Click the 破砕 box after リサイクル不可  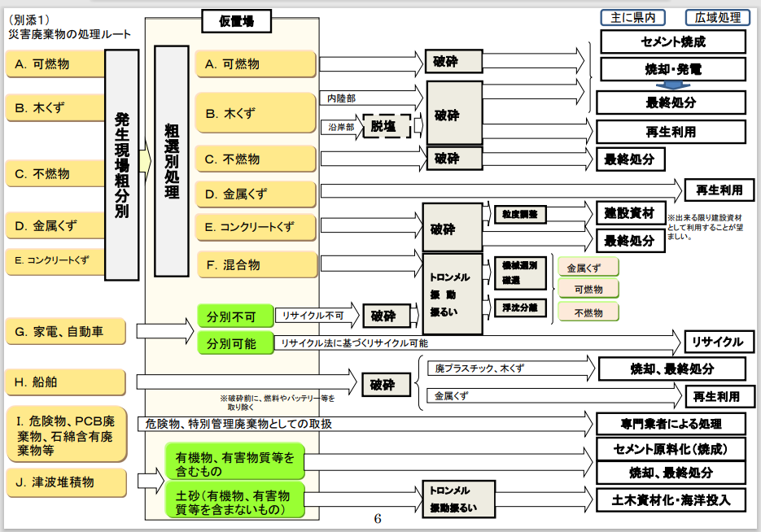(x=387, y=316)
